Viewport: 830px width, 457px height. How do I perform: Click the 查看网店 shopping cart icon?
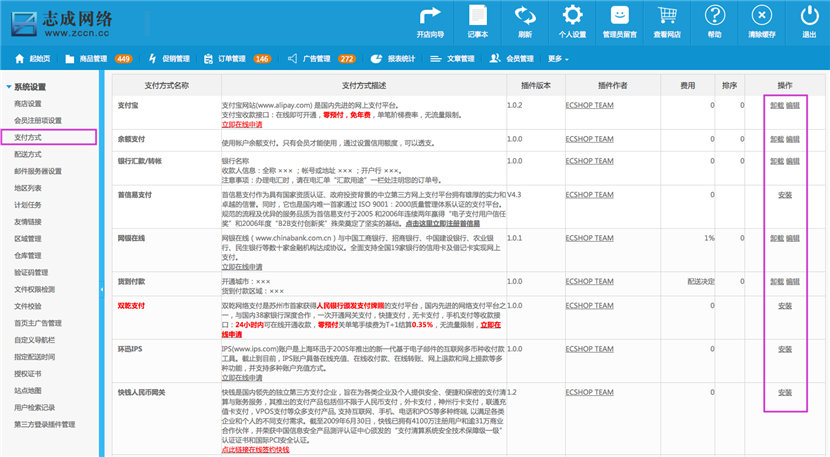pyautogui.click(x=667, y=22)
